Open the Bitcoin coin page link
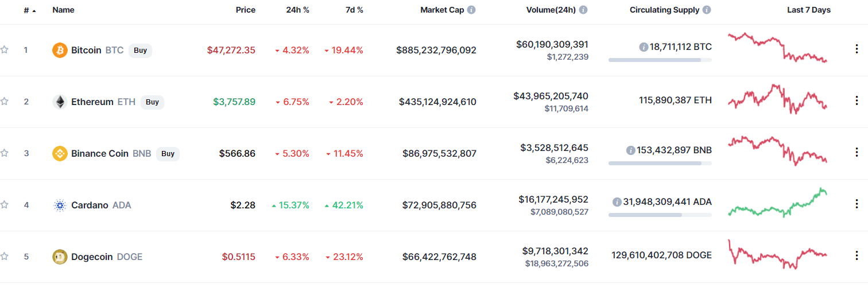This screenshot has width=868, height=287. [x=87, y=50]
